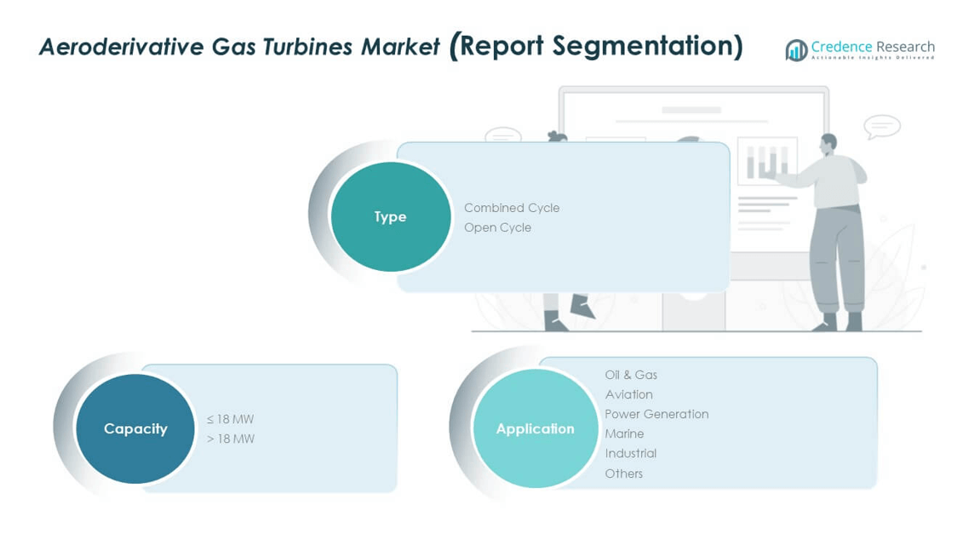
Task: Click the bar chart graphic on the monitor
Action: click(x=766, y=161)
